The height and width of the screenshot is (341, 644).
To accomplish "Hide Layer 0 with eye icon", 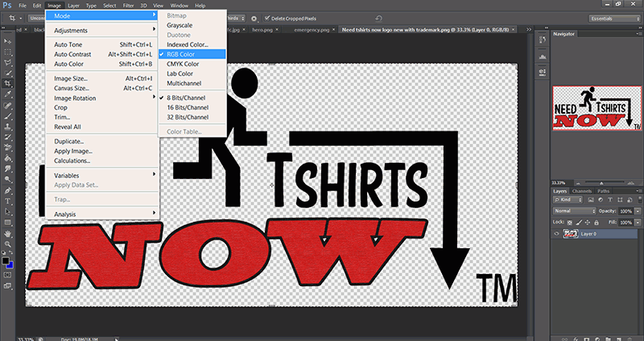I will pos(556,234).
